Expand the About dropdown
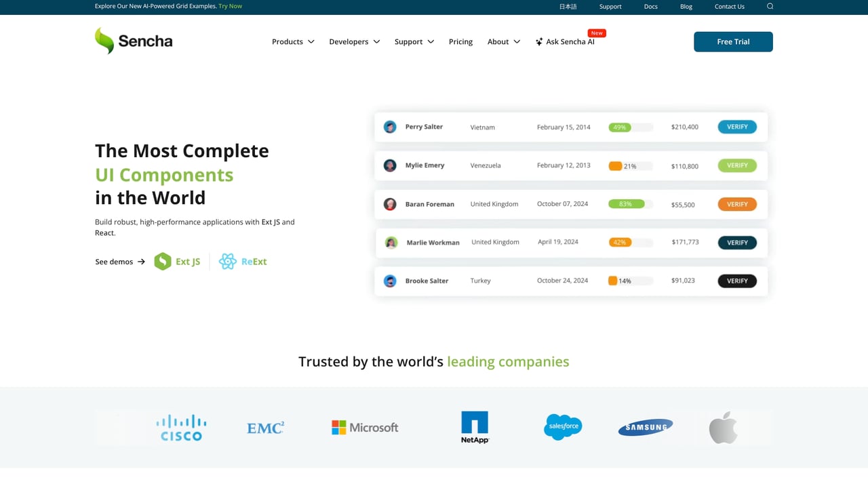Viewport: 868px width, 488px height. tap(498, 41)
